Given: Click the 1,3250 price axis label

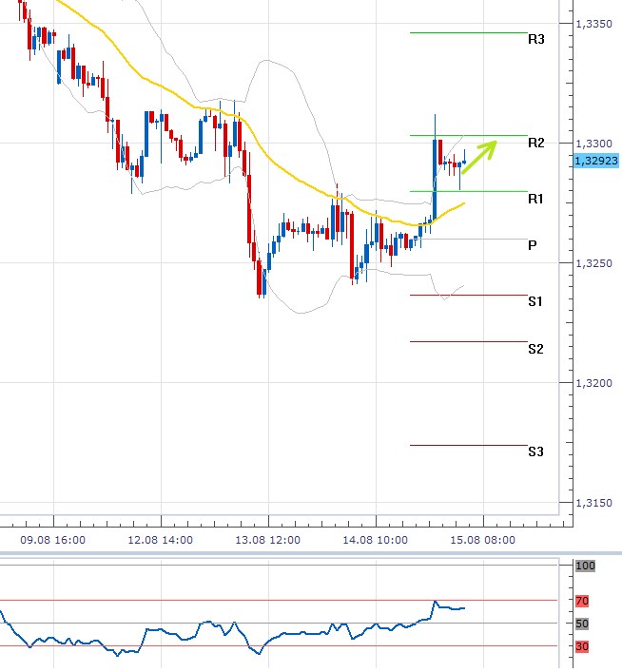Looking at the screenshot, I should tap(593, 263).
